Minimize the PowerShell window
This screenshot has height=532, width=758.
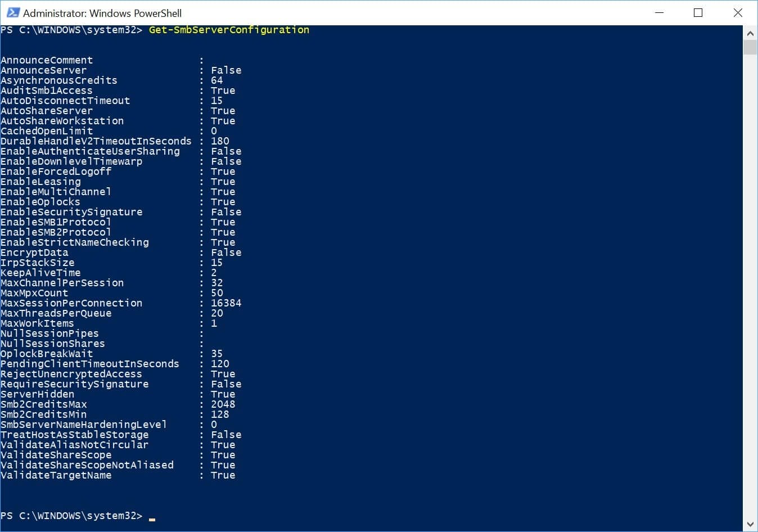tap(659, 12)
